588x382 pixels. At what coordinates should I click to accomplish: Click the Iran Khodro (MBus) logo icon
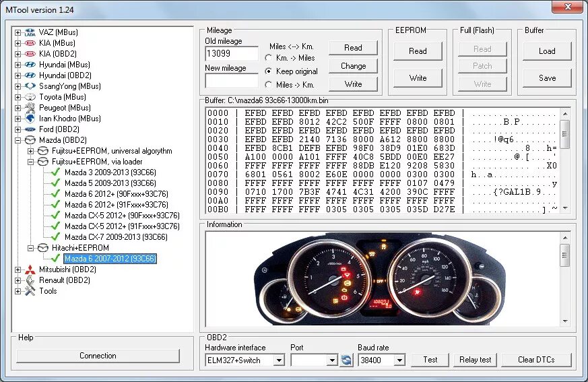click(30, 119)
